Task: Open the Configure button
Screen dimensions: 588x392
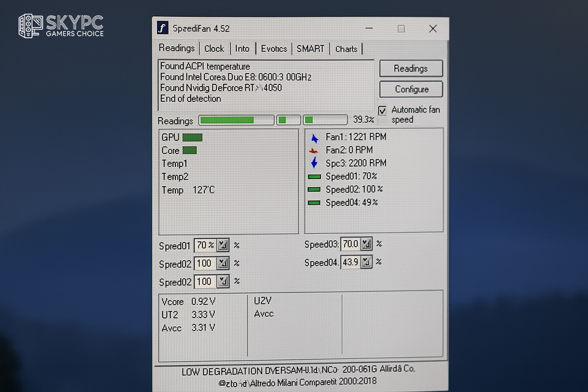Action: (411, 89)
